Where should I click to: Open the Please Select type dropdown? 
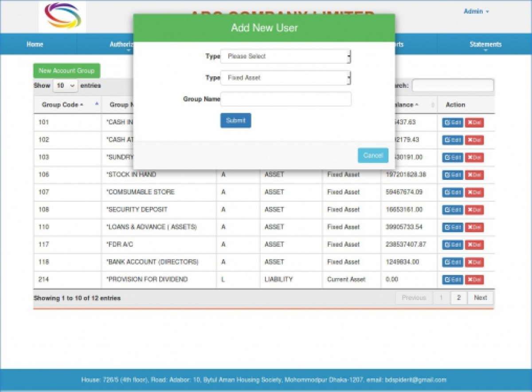pos(286,56)
